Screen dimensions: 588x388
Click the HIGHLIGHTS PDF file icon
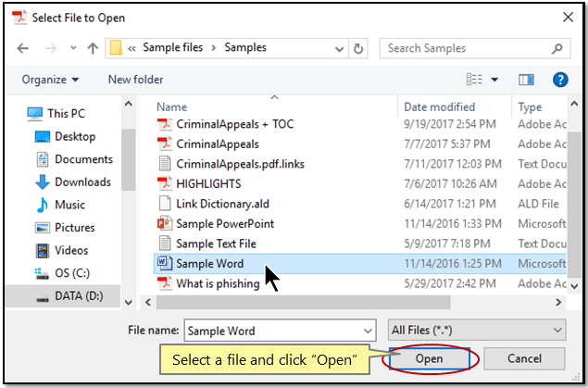click(165, 183)
